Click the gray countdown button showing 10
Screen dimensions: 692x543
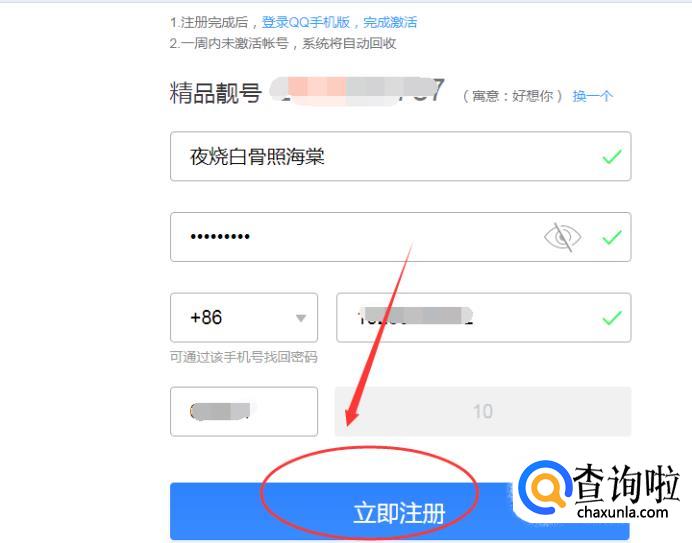(x=483, y=411)
